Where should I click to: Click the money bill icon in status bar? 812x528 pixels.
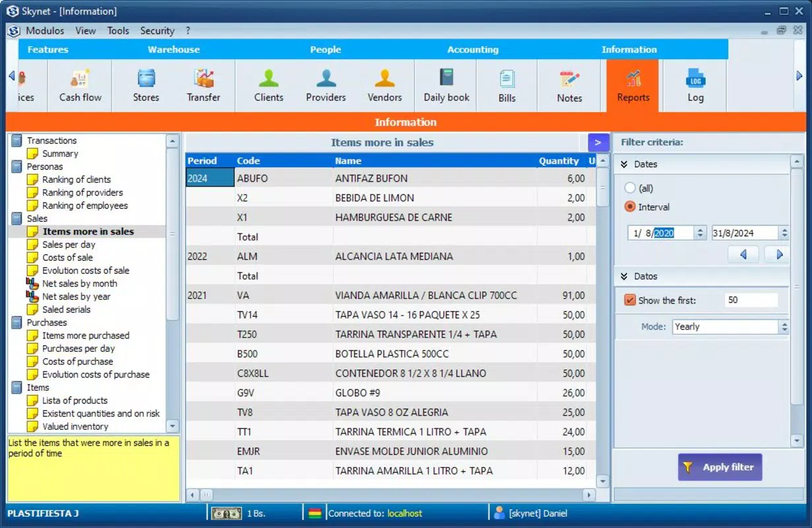coord(226,513)
